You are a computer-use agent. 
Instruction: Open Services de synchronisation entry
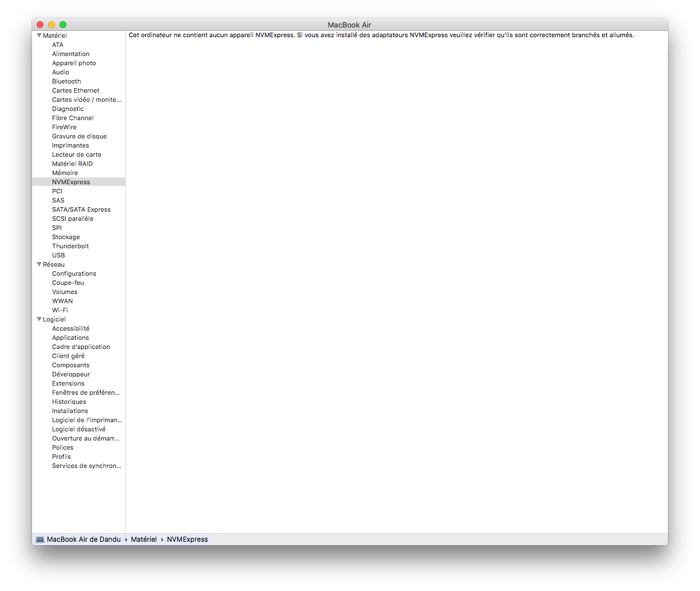click(87, 466)
